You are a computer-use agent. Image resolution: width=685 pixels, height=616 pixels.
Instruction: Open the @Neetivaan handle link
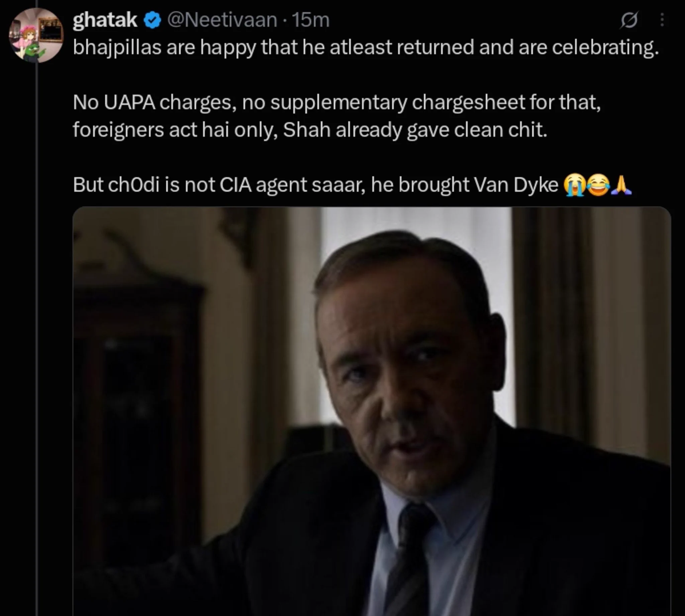[222, 20]
